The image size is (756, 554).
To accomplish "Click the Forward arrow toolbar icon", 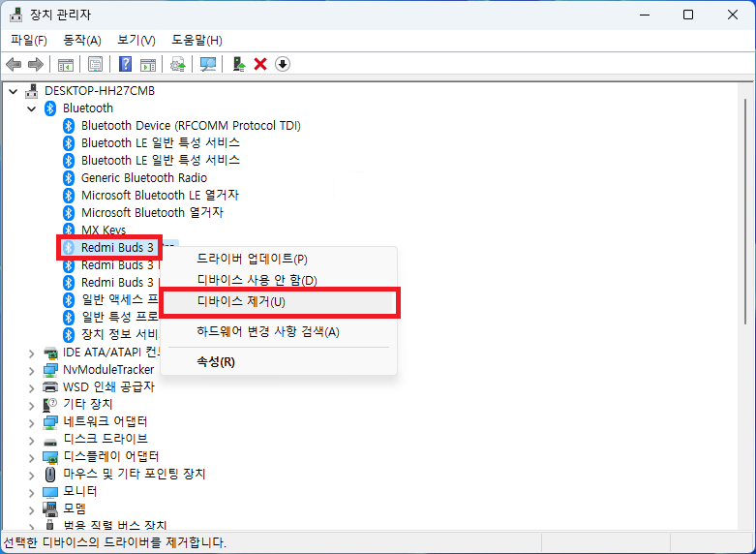I will point(36,64).
